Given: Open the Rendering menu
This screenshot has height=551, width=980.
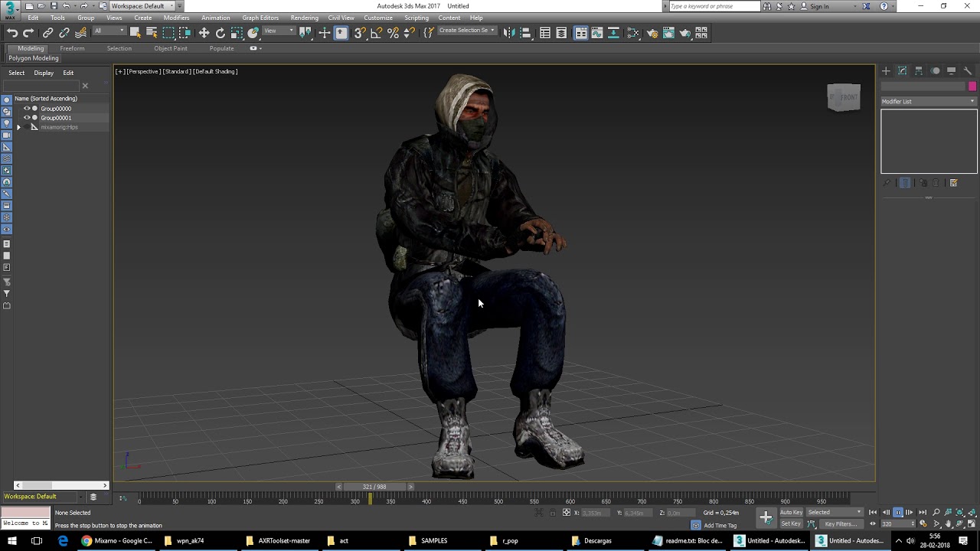Looking at the screenshot, I should [x=304, y=18].
